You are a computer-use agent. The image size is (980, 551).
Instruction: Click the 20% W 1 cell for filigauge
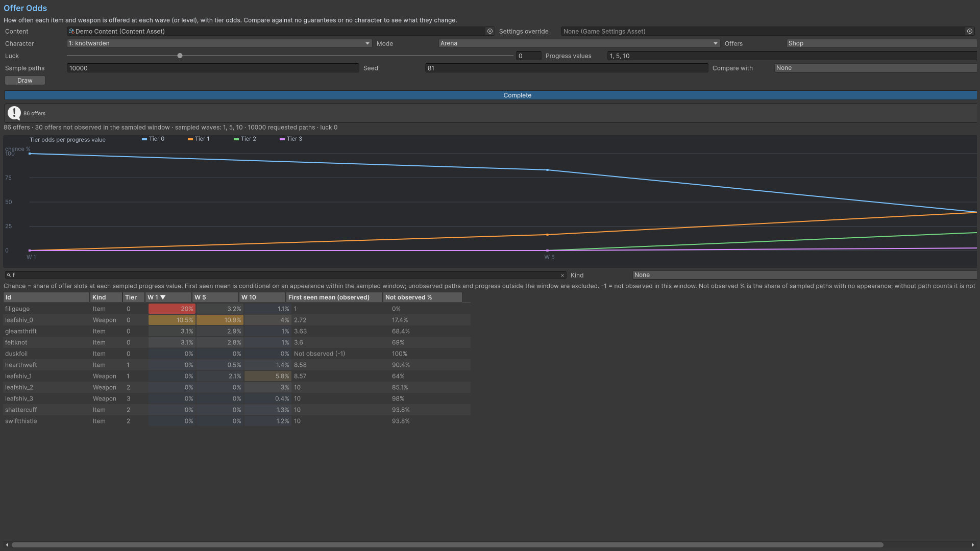click(x=172, y=309)
